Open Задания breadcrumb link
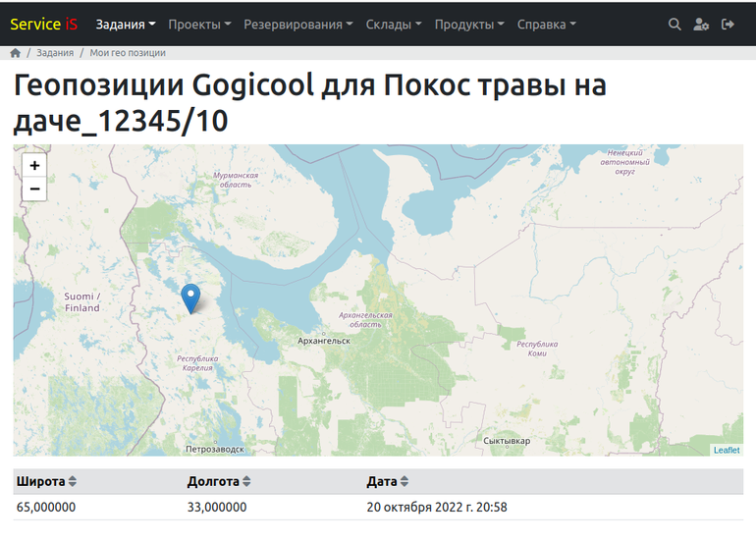The width and height of the screenshot is (756, 542). [x=55, y=53]
